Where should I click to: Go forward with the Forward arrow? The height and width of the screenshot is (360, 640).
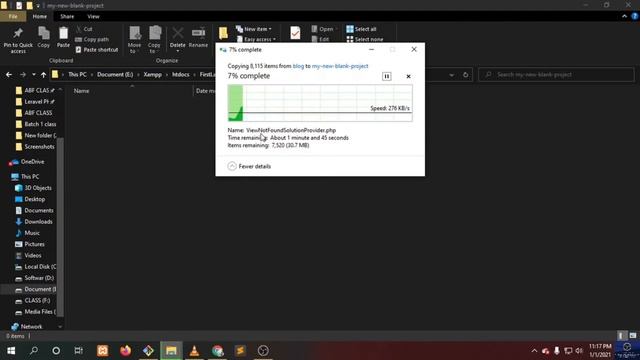pyautogui.click(x=23, y=75)
